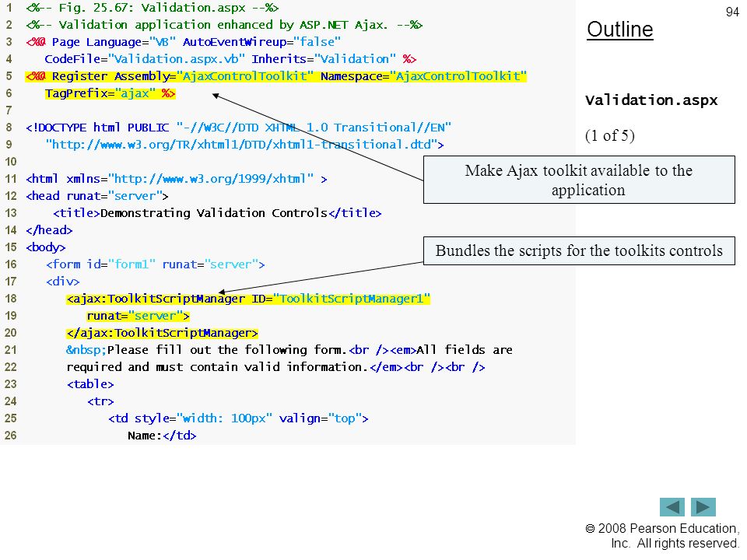747x560 pixels.
Task: Click the 2008 Pearson Education copyright notice
Action: click(x=662, y=536)
